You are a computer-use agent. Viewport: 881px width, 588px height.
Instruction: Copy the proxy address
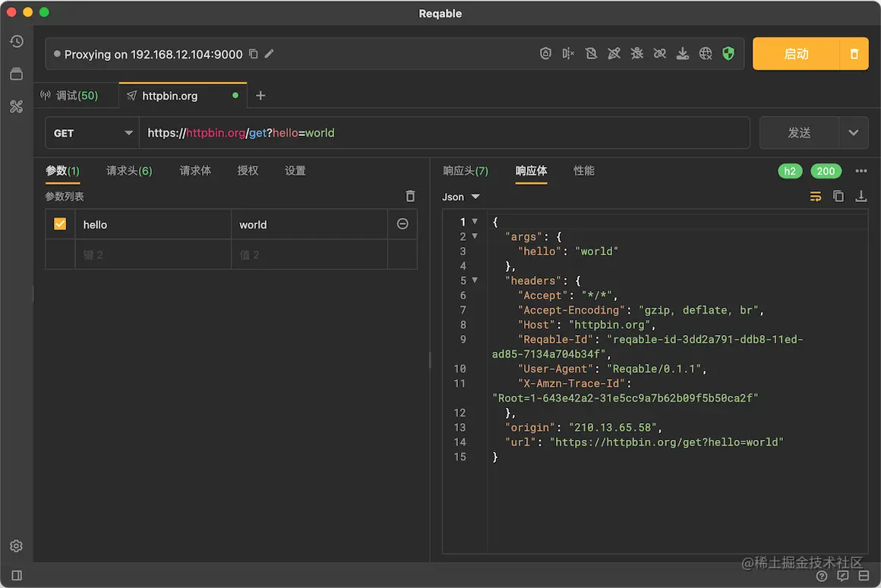(x=254, y=54)
